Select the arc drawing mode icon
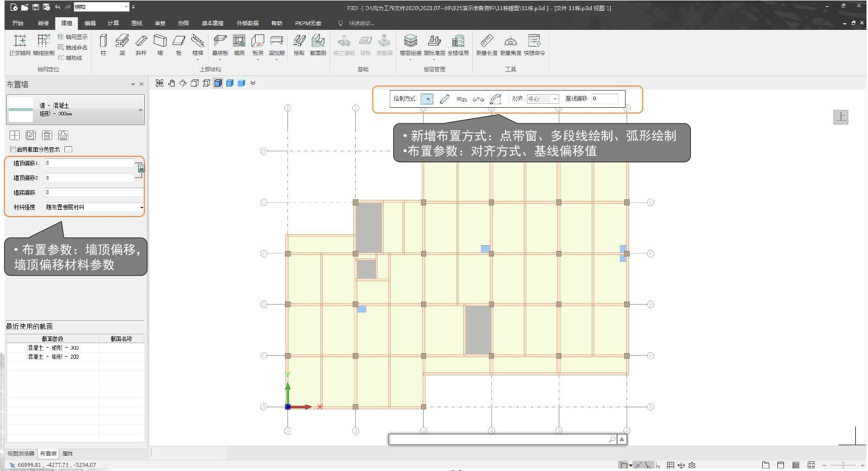This screenshot has height=471, width=868. tap(495, 99)
